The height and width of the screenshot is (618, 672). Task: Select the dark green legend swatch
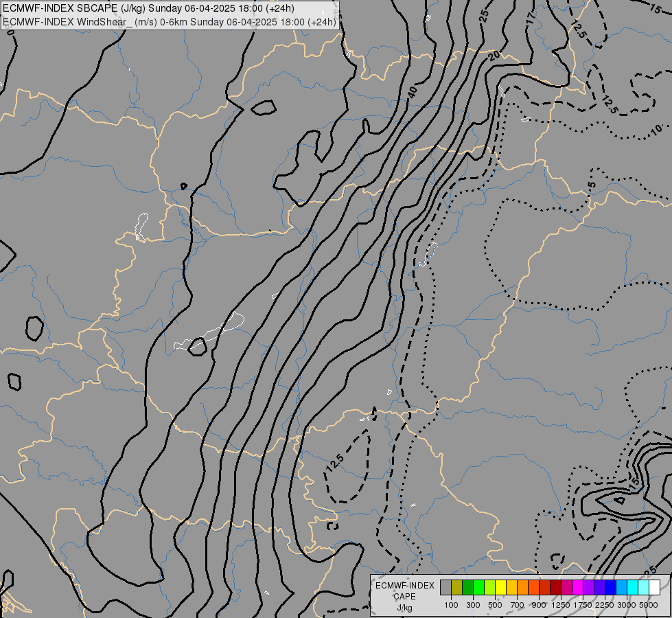pyautogui.click(x=467, y=587)
